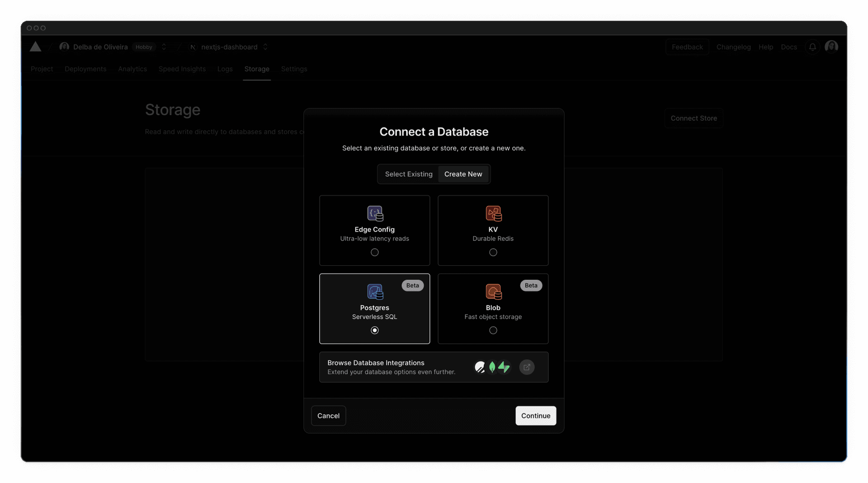Click the 'Fast object storage' text
The image size is (868, 483).
pos(493,317)
